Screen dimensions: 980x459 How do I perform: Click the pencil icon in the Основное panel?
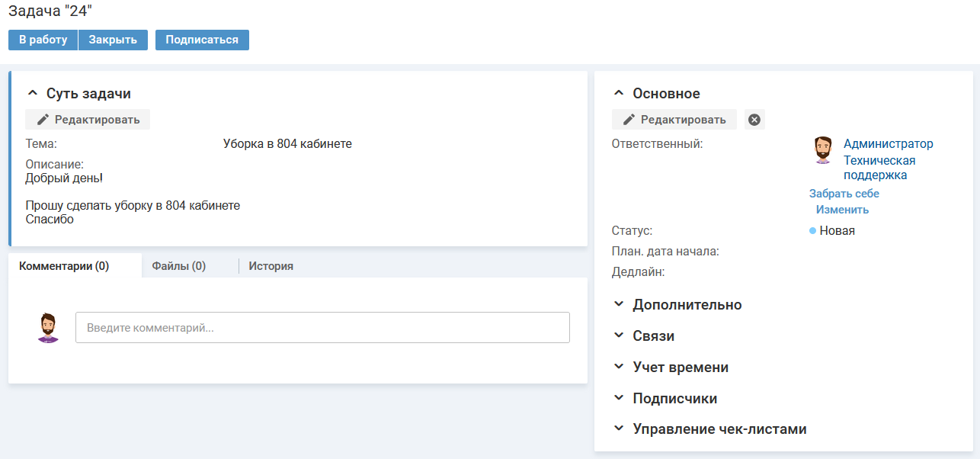click(x=629, y=120)
